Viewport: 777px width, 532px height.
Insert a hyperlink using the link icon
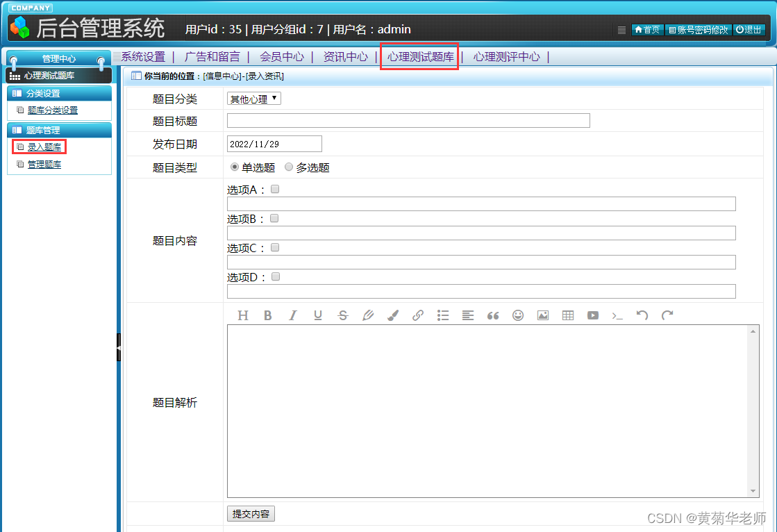pyautogui.click(x=418, y=315)
